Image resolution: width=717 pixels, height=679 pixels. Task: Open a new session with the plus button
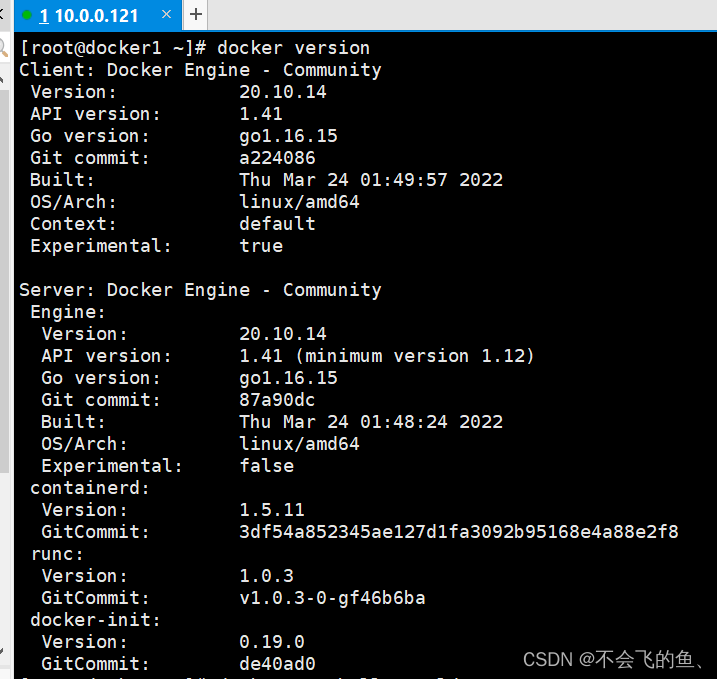196,15
